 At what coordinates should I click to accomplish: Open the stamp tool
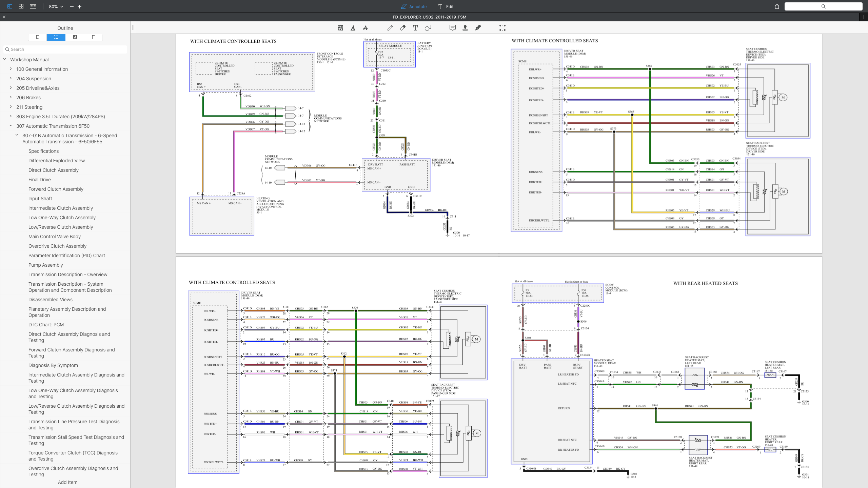[465, 28]
